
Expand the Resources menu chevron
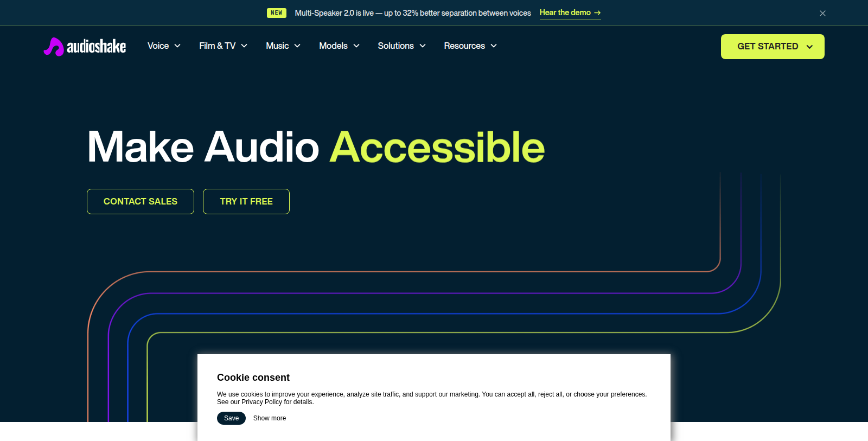[x=494, y=46]
